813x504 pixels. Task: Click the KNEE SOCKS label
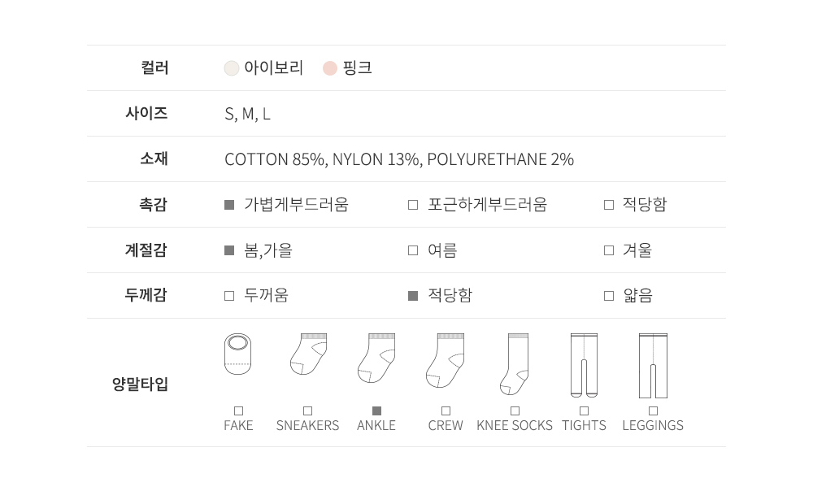(x=515, y=425)
